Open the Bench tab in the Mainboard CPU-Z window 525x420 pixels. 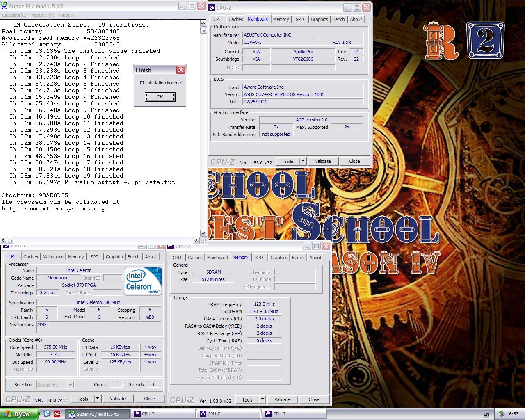pyautogui.click(x=339, y=19)
